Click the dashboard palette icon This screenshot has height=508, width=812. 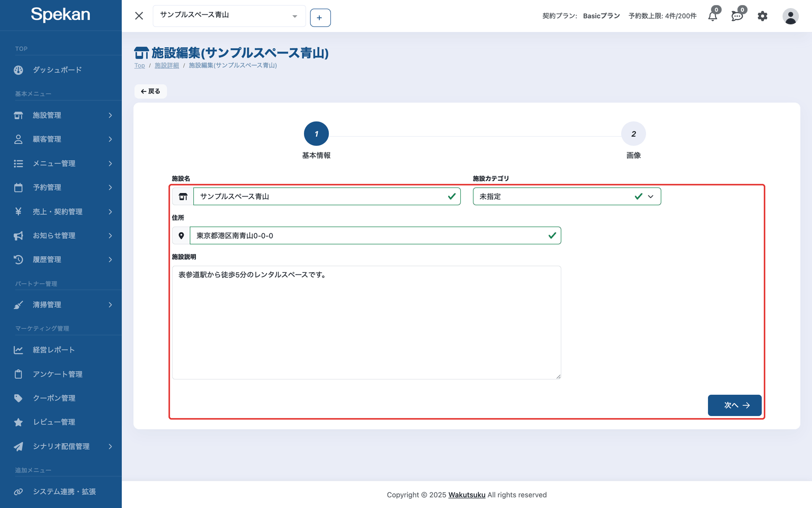pyautogui.click(x=18, y=70)
